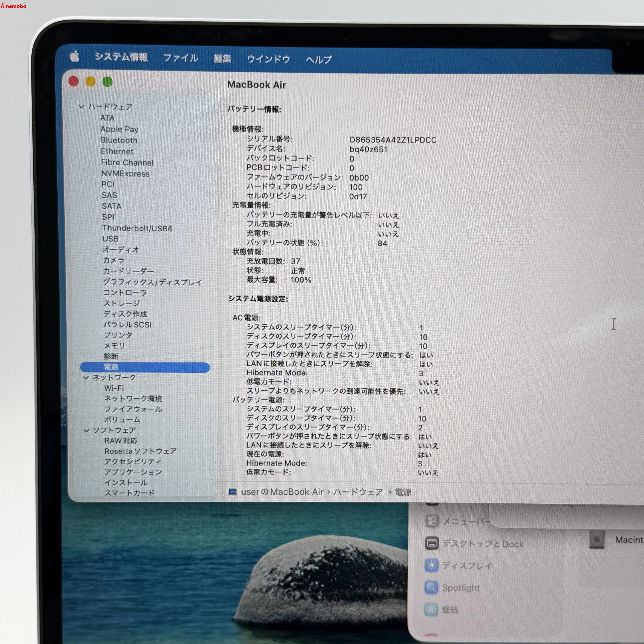Select SAS in the sidebar

pos(109,195)
